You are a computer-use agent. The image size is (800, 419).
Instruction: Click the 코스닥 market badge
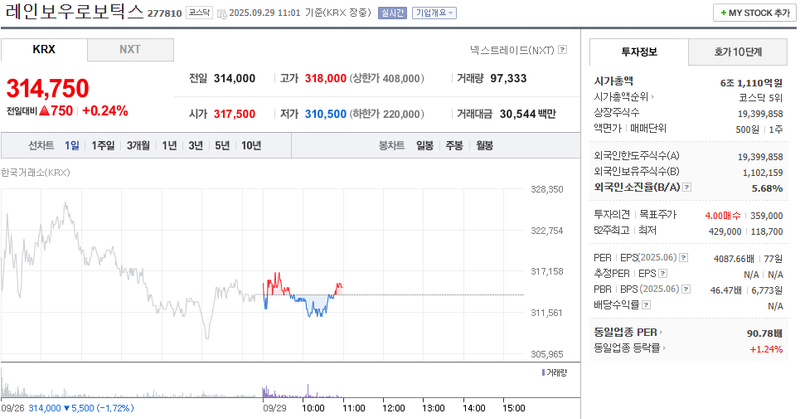pyautogui.click(x=199, y=13)
